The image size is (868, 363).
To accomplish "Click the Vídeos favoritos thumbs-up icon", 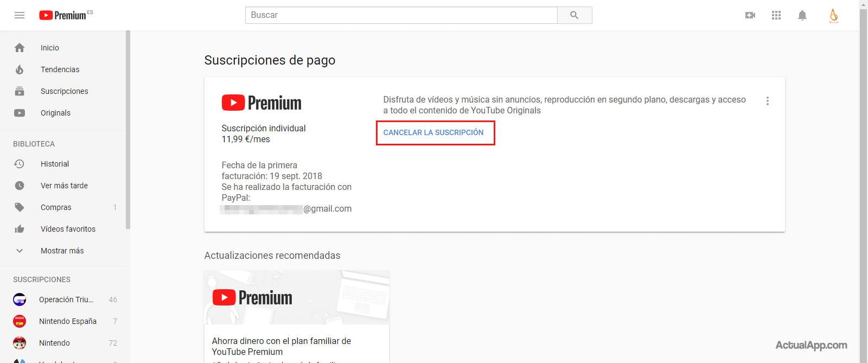I will (x=20, y=229).
